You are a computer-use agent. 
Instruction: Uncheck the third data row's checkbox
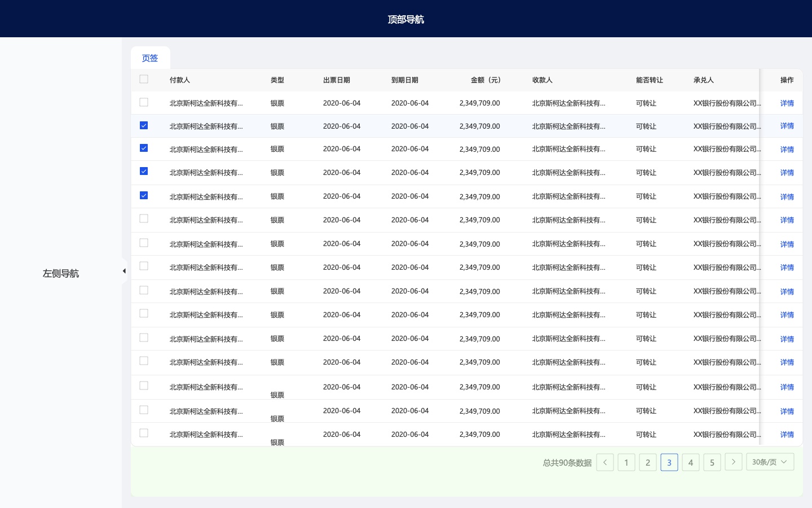point(144,148)
